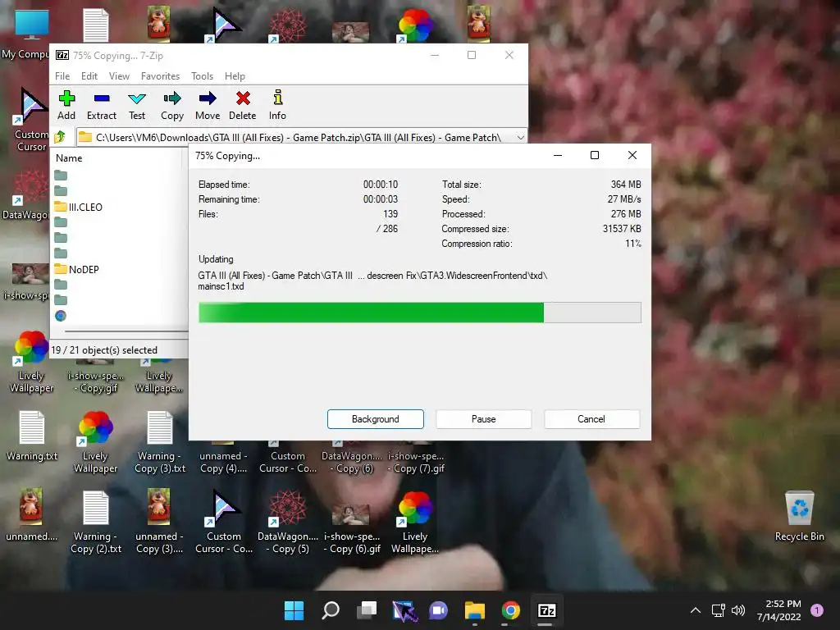Viewport: 840px width, 630px height.
Task: Maximize the 75% Copying dialog
Action: pyautogui.click(x=595, y=155)
